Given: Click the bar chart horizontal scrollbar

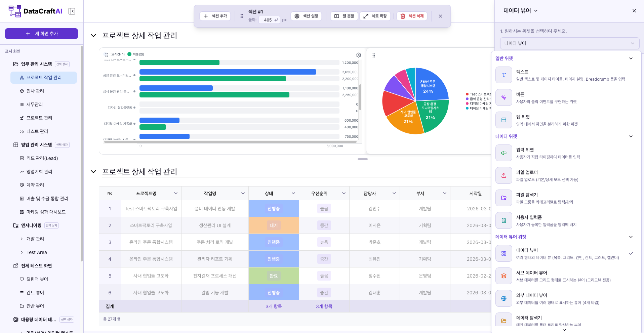Looking at the screenshot, I should tap(230, 142).
